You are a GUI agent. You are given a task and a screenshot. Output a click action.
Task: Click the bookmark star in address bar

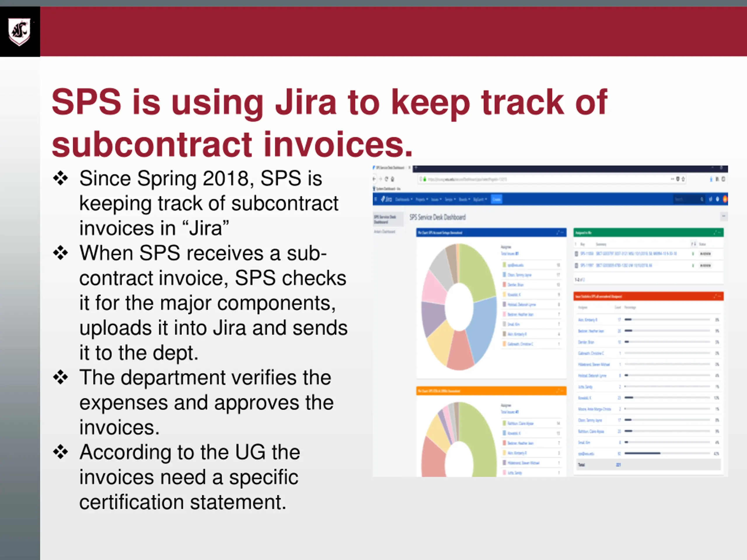pos(683,179)
